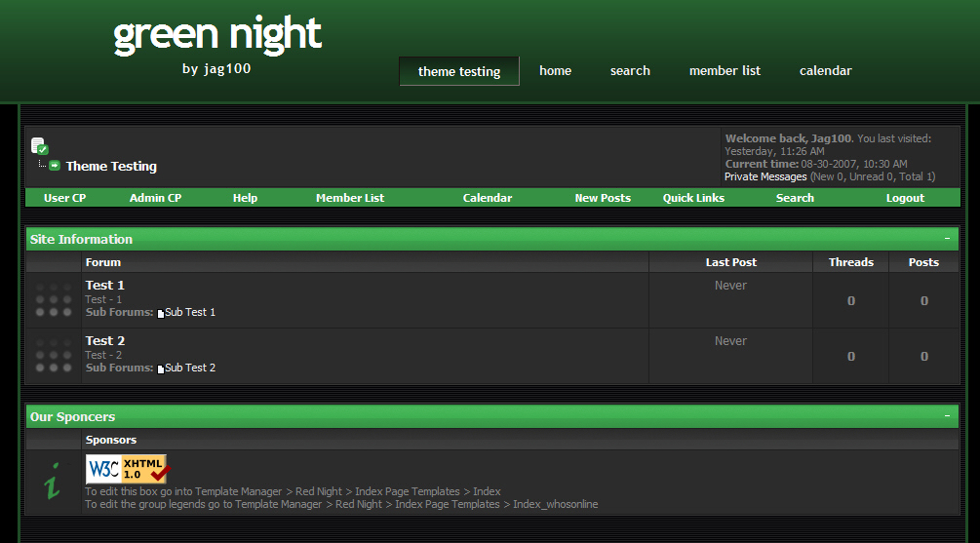This screenshot has height=543, width=980.
Task: Click Never last post in Test 2 row
Action: 730,341
